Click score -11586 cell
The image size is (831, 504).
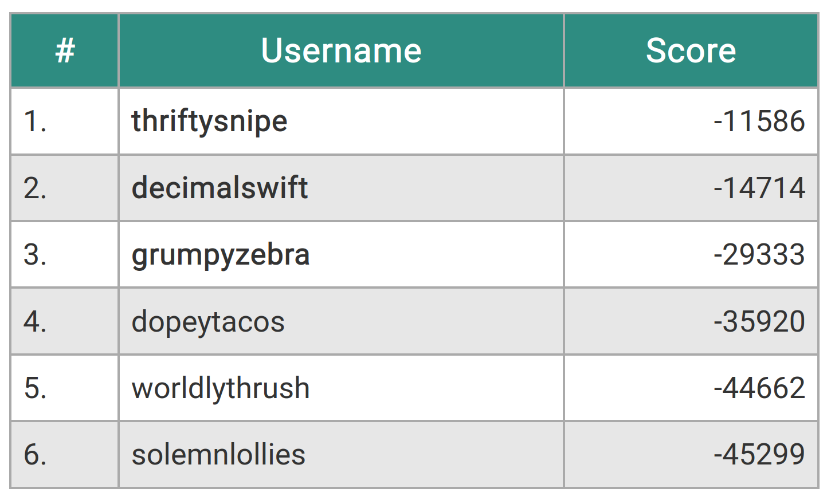click(759, 121)
